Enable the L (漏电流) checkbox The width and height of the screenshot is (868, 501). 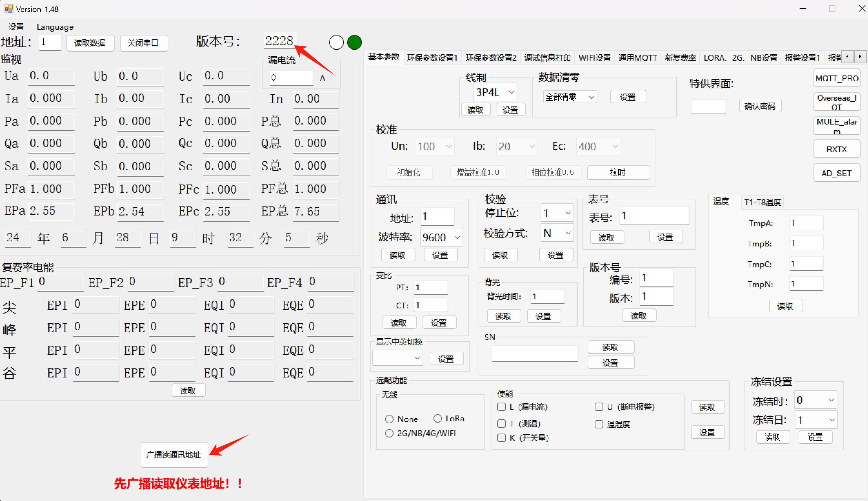(501, 407)
